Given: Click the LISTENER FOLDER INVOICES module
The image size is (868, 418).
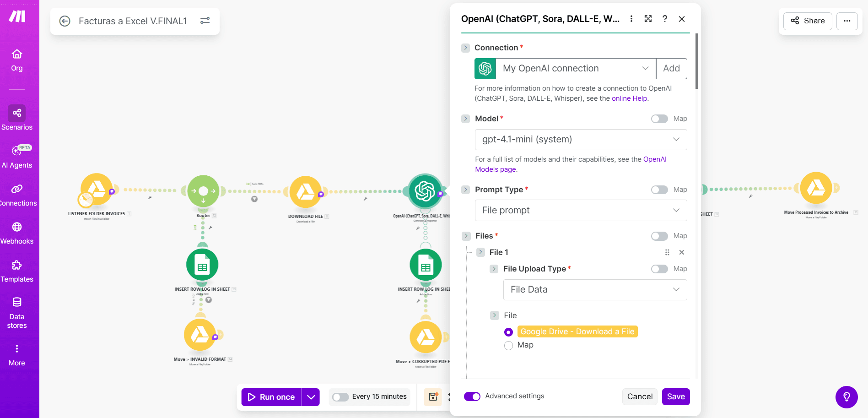Looking at the screenshot, I should pyautogui.click(x=97, y=189).
